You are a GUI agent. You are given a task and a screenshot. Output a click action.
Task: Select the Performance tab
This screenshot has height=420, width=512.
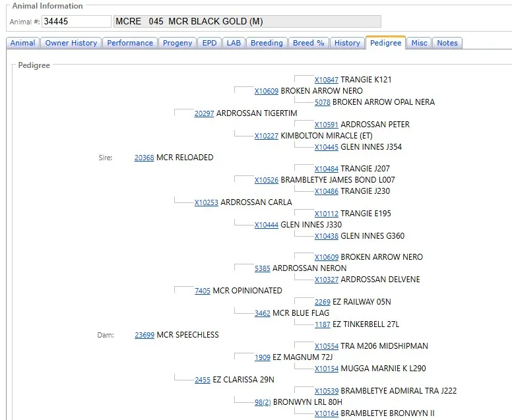(x=130, y=43)
